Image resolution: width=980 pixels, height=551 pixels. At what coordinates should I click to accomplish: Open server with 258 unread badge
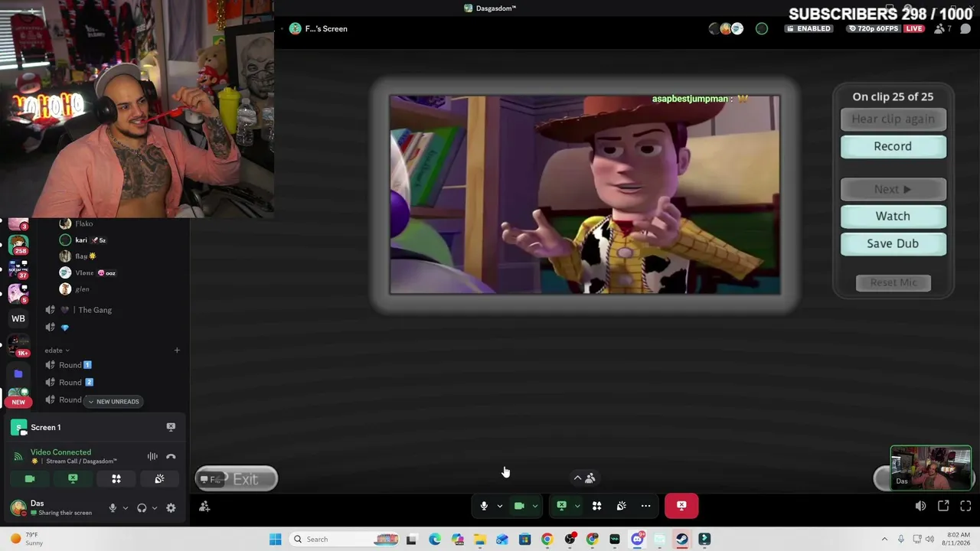click(x=18, y=245)
